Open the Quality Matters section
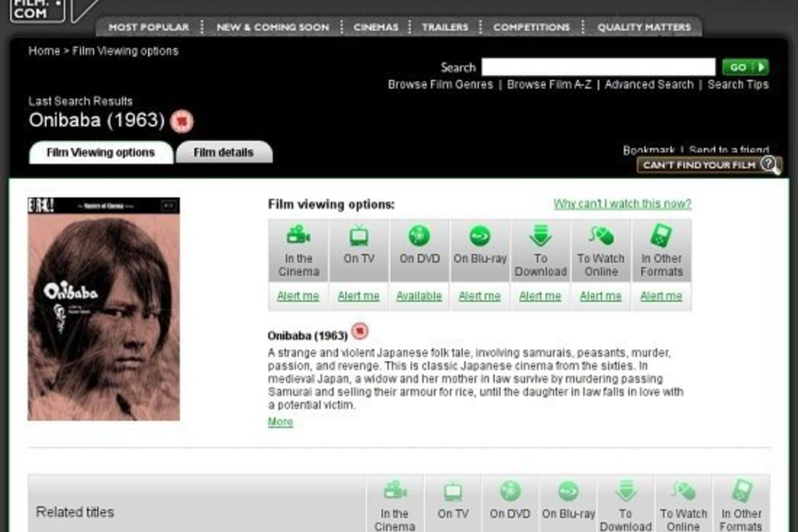The width and height of the screenshot is (798, 532). pos(644,27)
